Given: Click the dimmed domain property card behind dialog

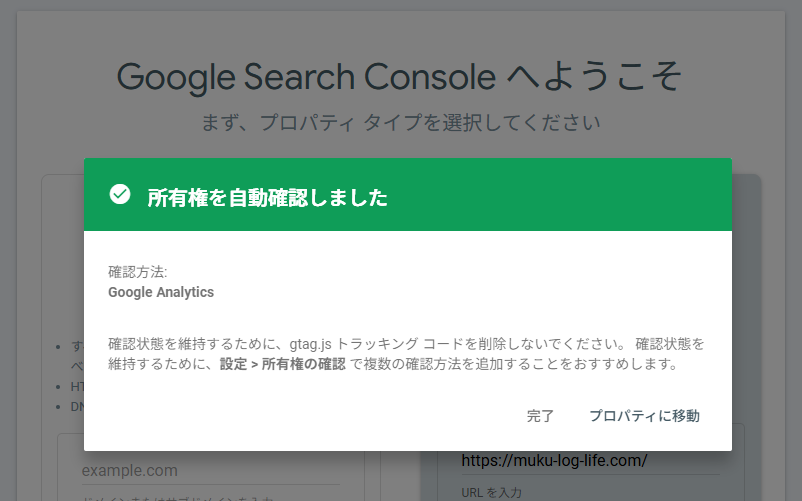Looking at the screenshot, I should pyautogui.click(x=62, y=300).
